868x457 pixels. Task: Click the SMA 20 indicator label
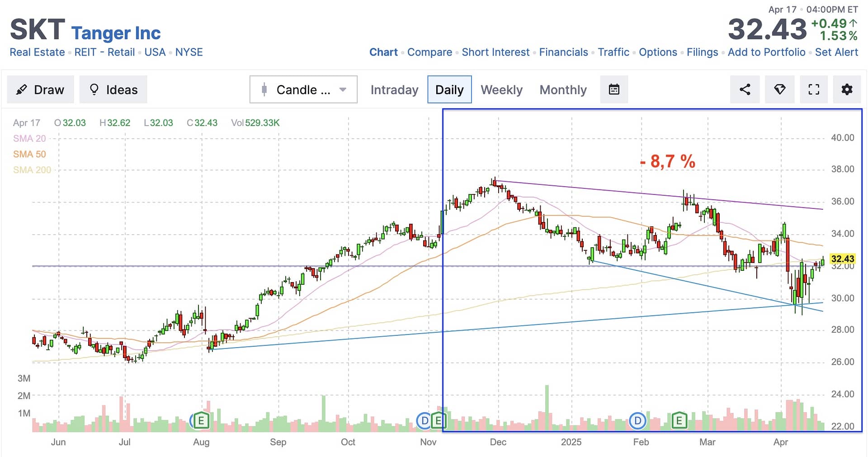point(29,139)
